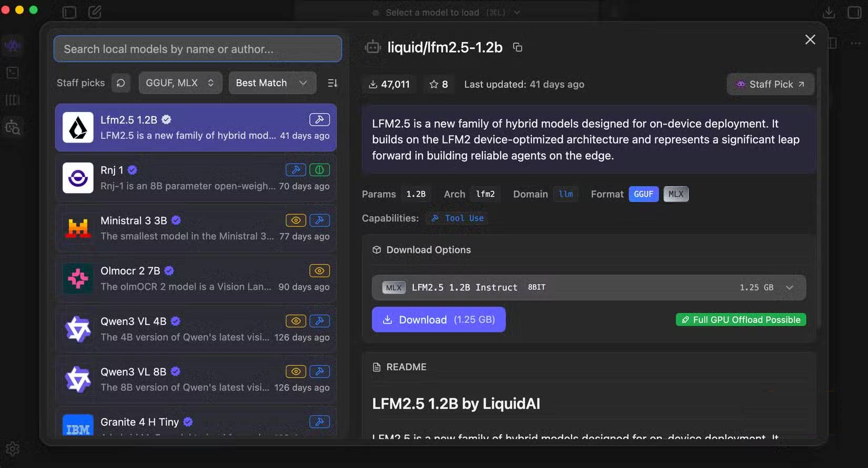Click the tool-use badge on Qwen3 VL 4B
This screenshot has width=868, height=468.
[320, 321]
